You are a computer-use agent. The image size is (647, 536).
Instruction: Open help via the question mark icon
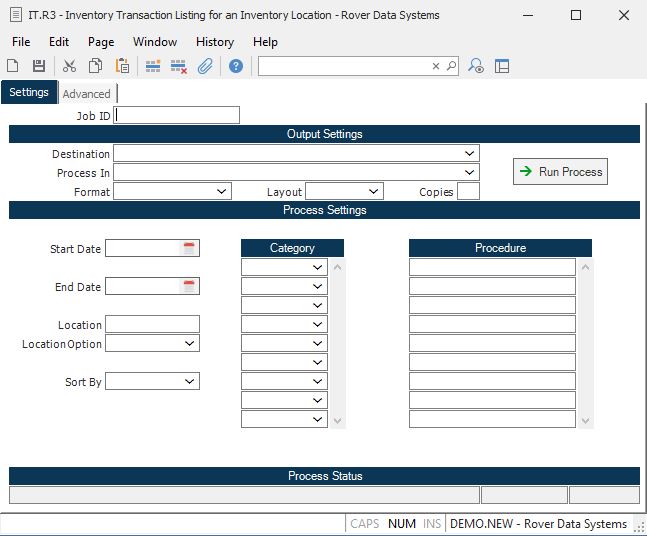(x=236, y=66)
